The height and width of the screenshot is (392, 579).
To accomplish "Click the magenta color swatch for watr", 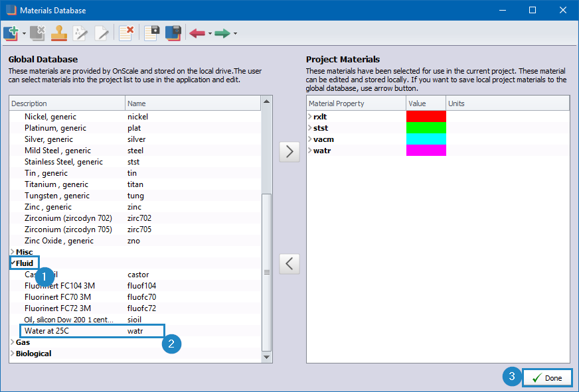I will point(426,150).
